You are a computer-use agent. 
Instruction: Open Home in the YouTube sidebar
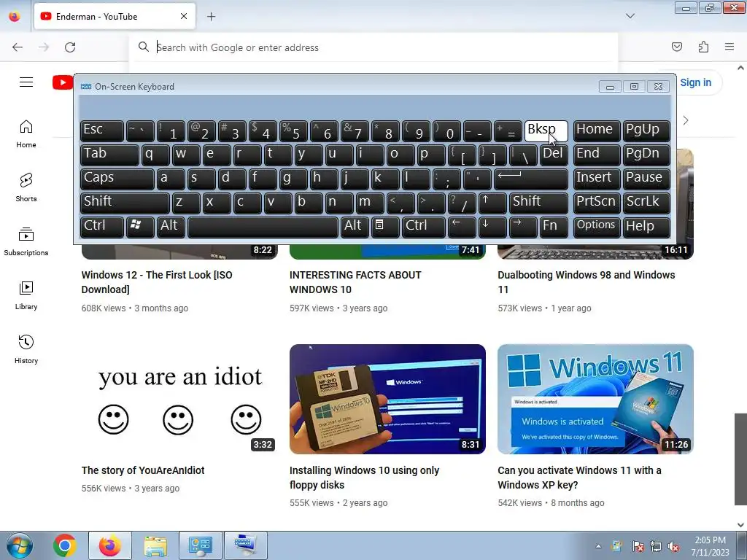point(26,134)
